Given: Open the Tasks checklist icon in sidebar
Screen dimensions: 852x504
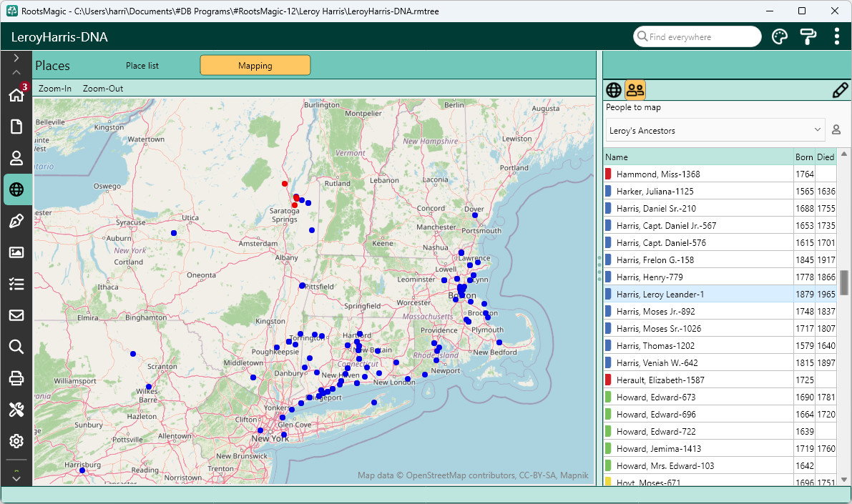Looking at the screenshot, I should click(16, 284).
